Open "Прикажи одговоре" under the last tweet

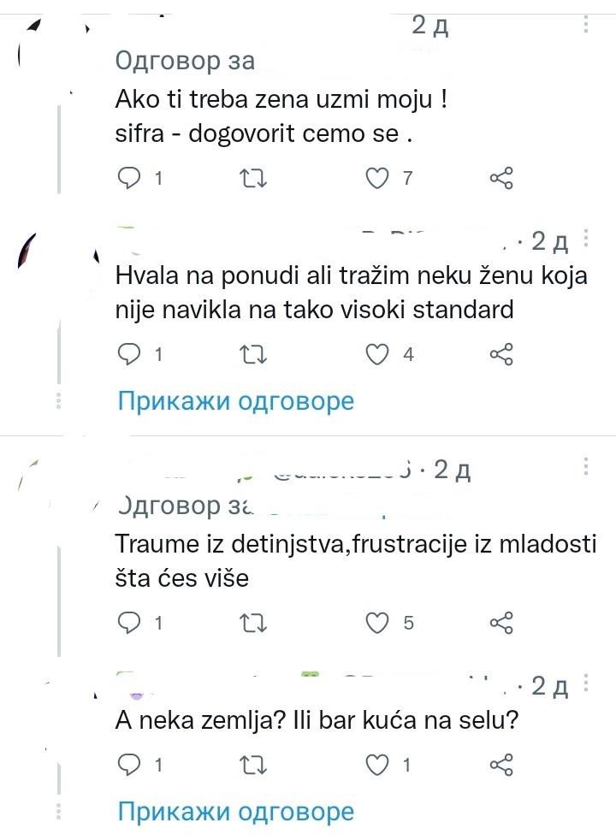click(x=234, y=810)
